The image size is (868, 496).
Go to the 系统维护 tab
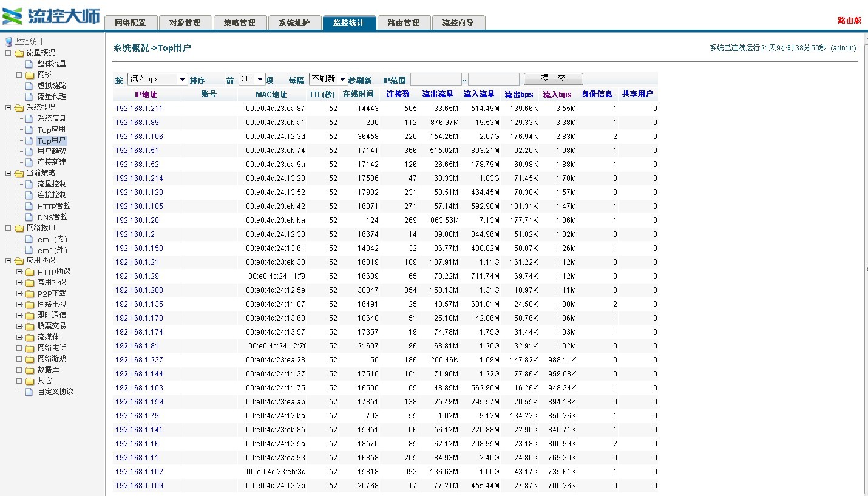click(x=294, y=22)
